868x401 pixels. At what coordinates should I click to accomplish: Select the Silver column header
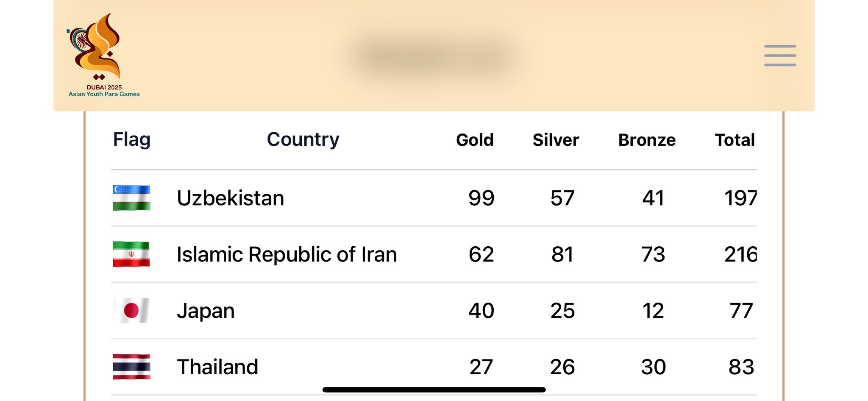[556, 140]
